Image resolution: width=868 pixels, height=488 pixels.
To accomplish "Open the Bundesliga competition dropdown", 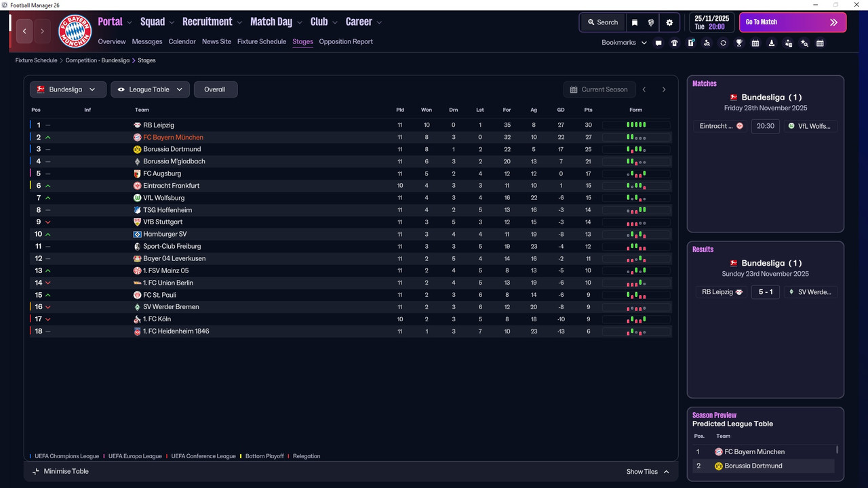I will point(68,89).
